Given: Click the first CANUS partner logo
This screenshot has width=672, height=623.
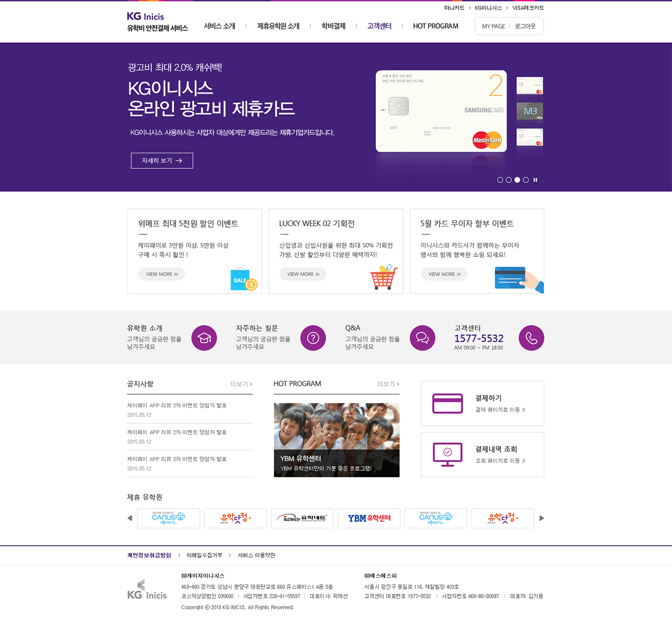Looking at the screenshot, I should click(168, 518).
